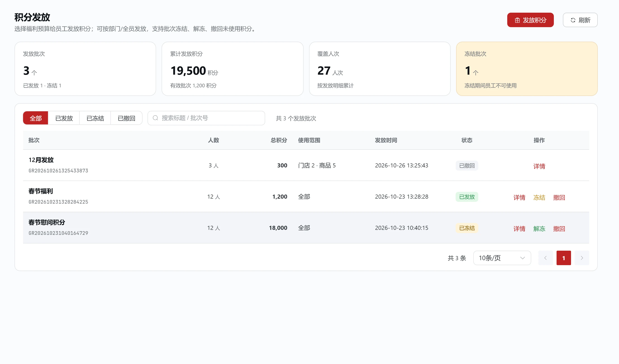Click 解冻 for 春节慰问积分 batch

coord(539,229)
